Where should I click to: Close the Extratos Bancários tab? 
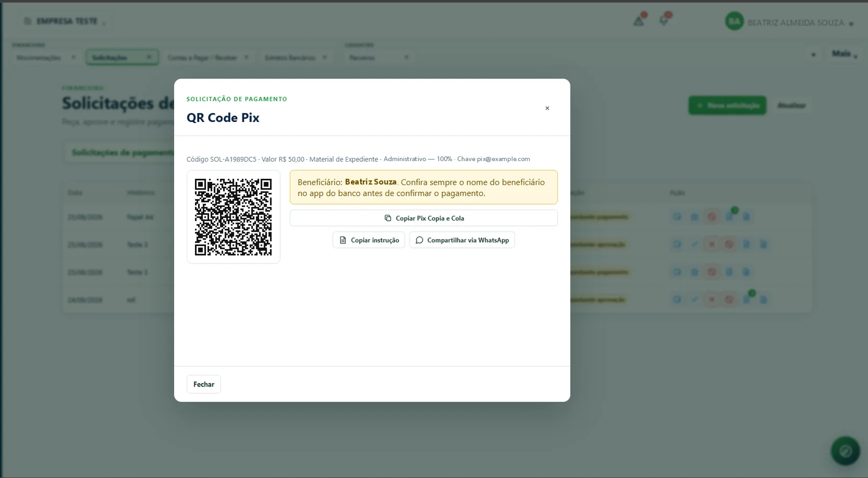coord(324,57)
